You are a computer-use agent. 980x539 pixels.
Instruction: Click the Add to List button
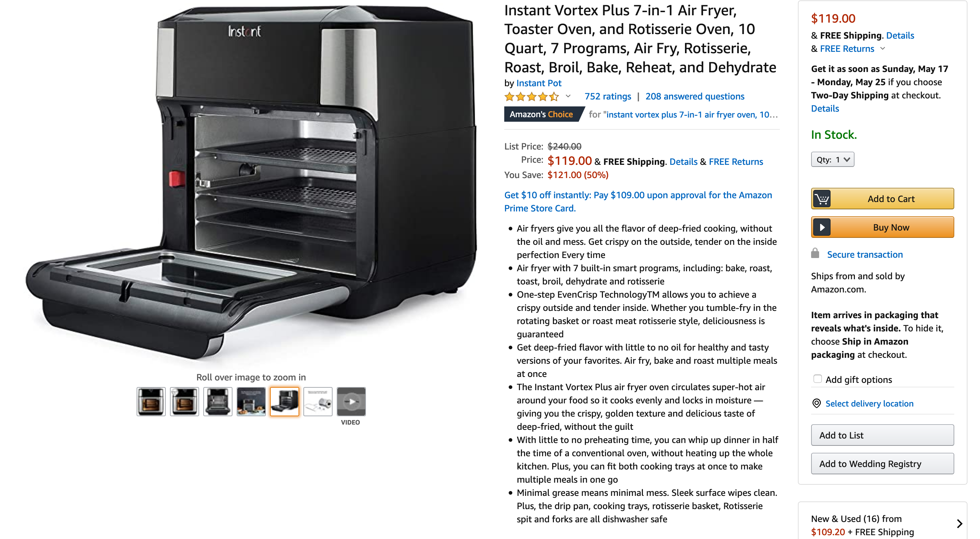click(x=882, y=435)
